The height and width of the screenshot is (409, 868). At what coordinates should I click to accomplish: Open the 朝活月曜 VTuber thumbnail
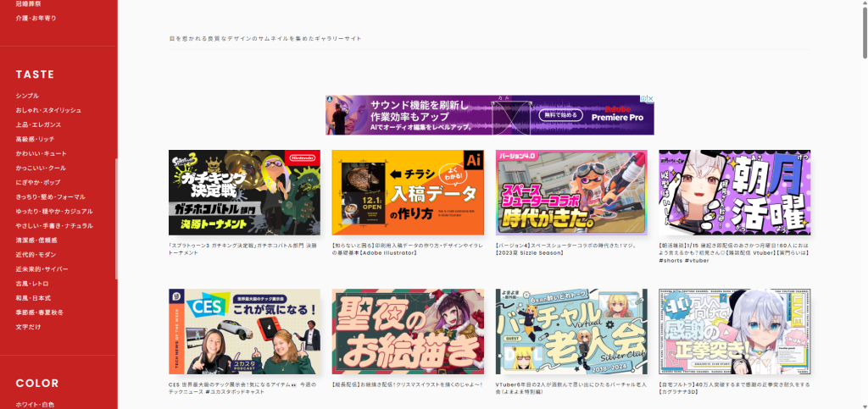pos(734,193)
